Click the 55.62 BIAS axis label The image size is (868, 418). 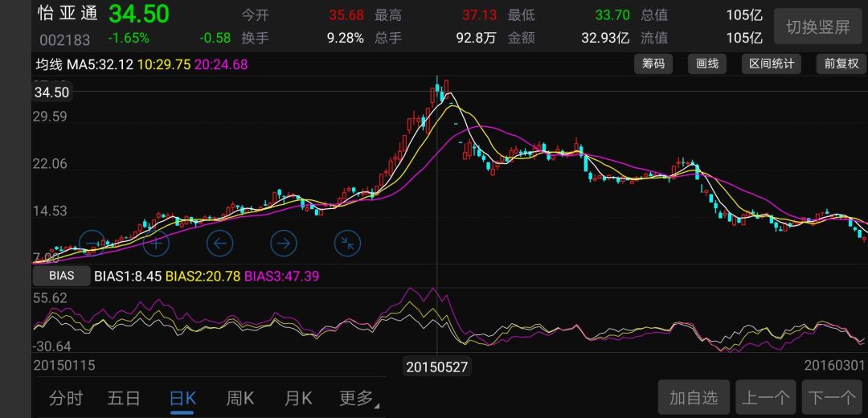[51, 298]
